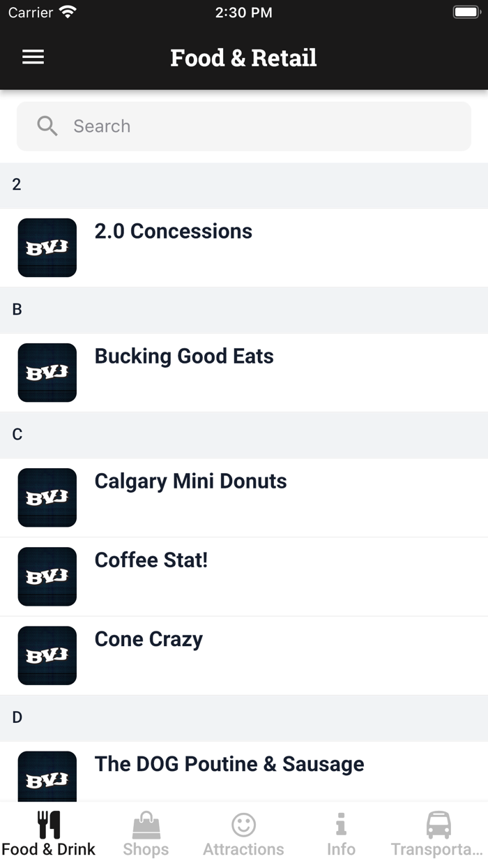Open the Bucking Good Eats vendor
Screen dimensions: 488x868
tap(244, 372)
